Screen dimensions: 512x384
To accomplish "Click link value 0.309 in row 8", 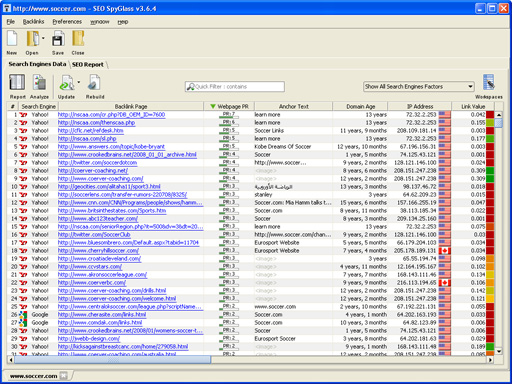I will [478, 171].
